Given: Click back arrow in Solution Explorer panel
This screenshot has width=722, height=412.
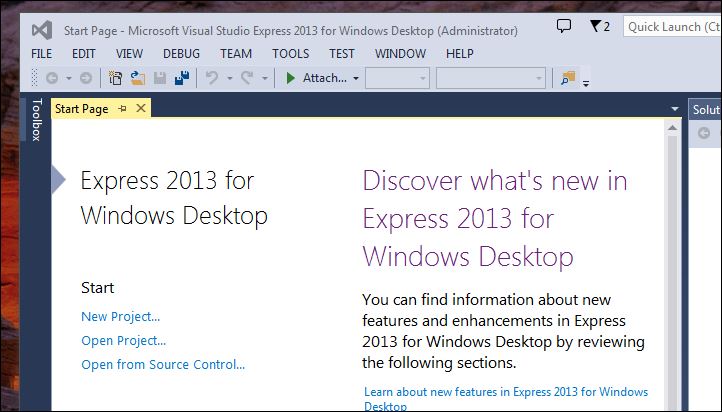Looking at the screenshot, I should click(x=704, y=133).
